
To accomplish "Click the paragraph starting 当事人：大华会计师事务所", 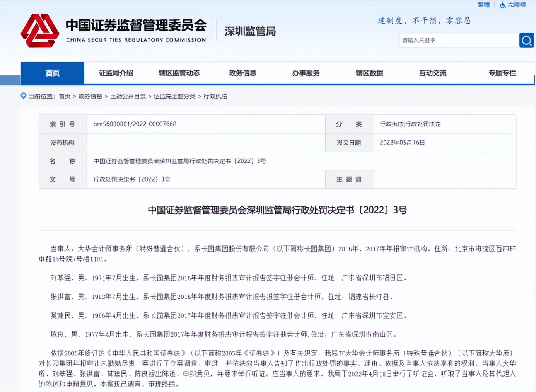I will click(277, 254).
